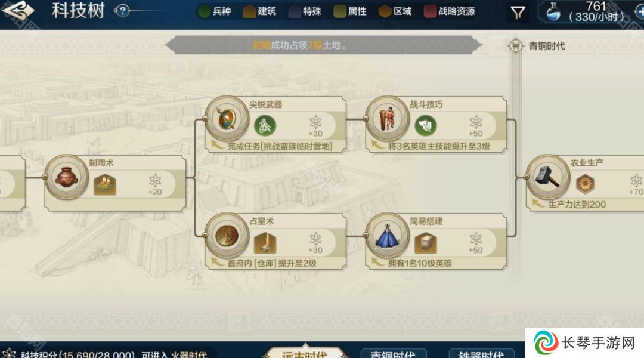This screenshot has width=644, height=358.
Task: Select the 尖锐武器 shield and spear icon
Action: (227, 119)
